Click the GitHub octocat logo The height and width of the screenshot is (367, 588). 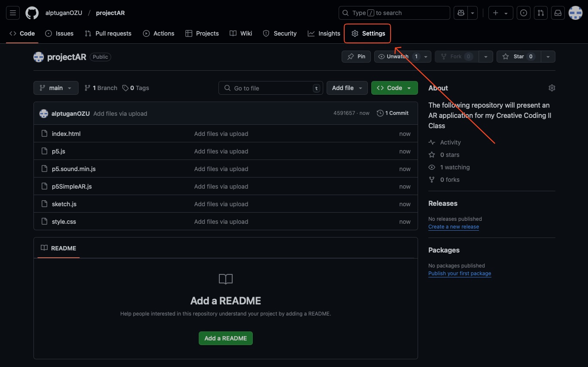click(x=32, y=13)
